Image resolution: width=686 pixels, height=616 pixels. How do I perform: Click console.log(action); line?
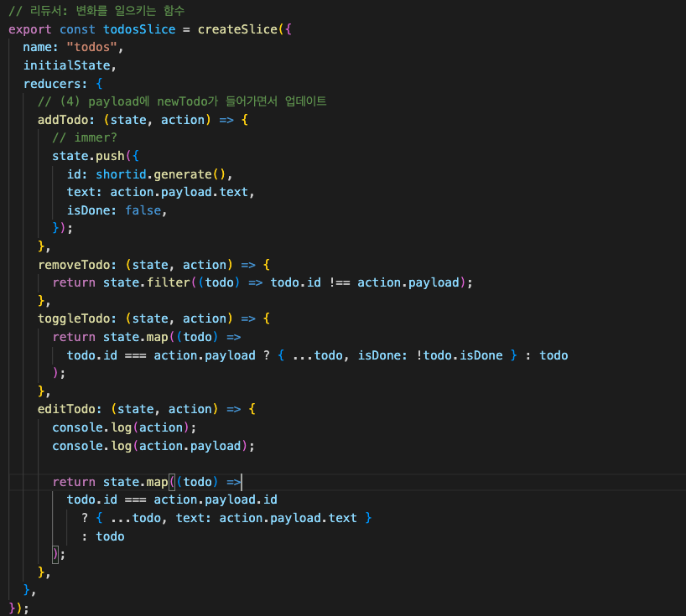tap(124, 427)
